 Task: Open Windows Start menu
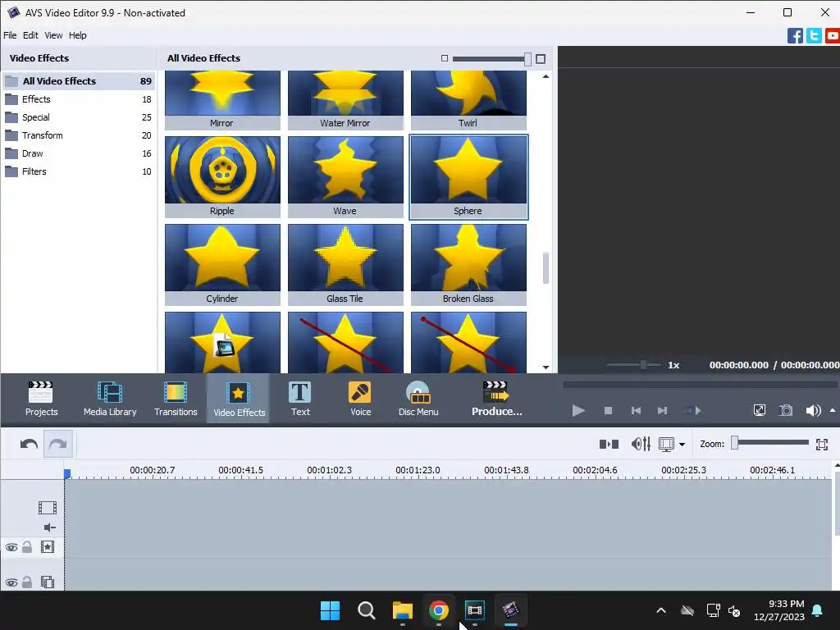click(330, 610)
